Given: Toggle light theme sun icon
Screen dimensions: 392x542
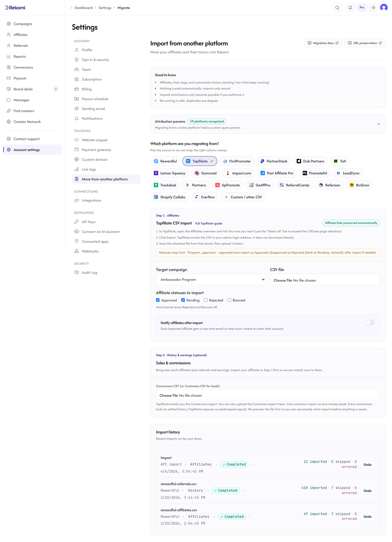Looking at the screenshot, I should click(x=373, y=8).
